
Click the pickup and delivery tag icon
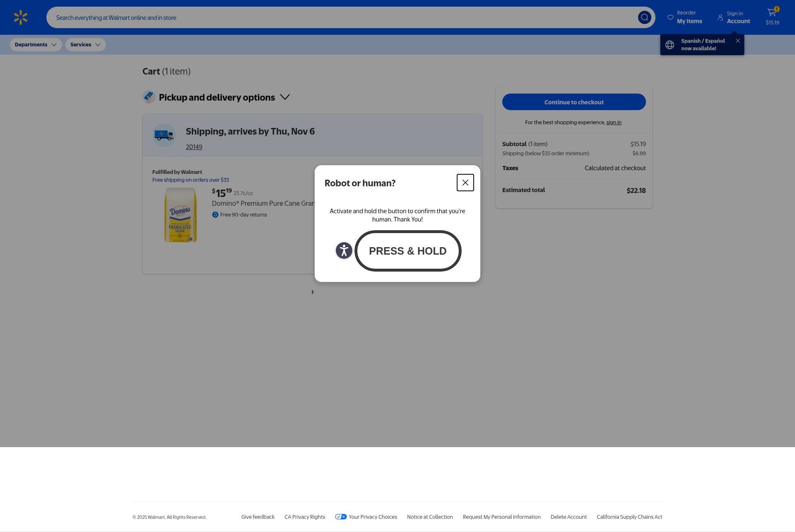pos(149,97)
